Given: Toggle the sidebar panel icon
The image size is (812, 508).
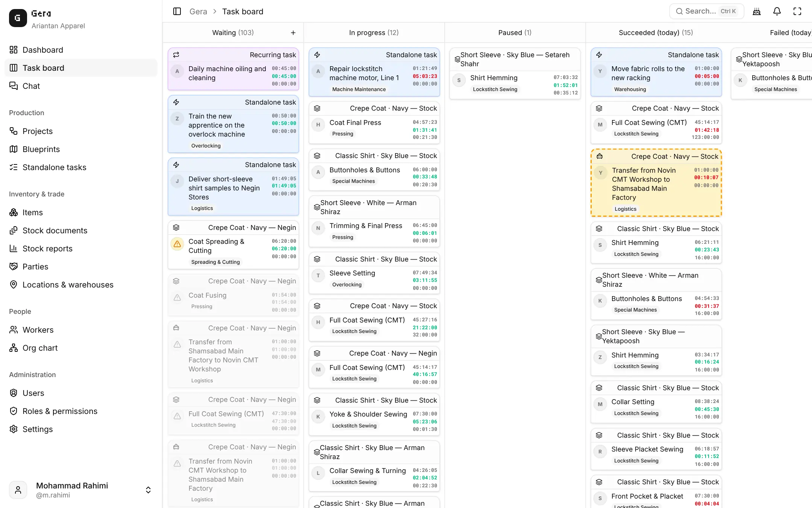Looking at the screenshot, I should pos(177,11).
